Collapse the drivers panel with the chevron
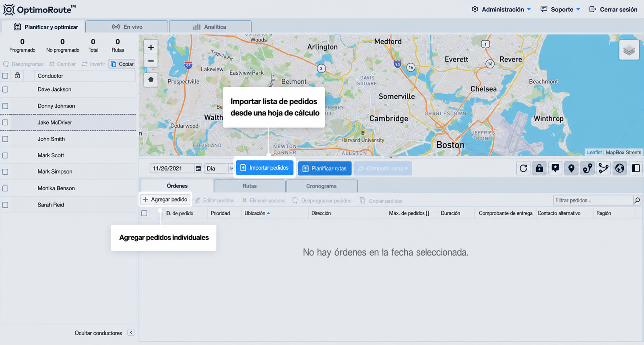 point(131,333)
